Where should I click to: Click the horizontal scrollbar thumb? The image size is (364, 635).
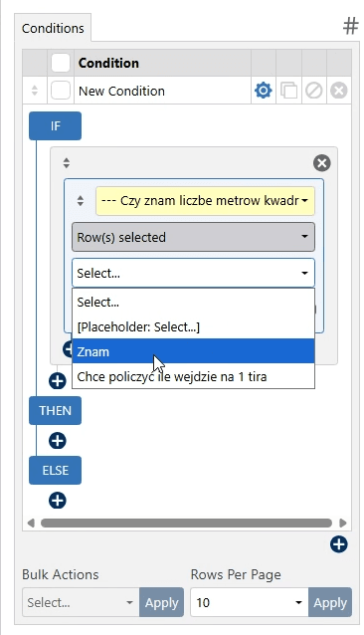[186, 523]
